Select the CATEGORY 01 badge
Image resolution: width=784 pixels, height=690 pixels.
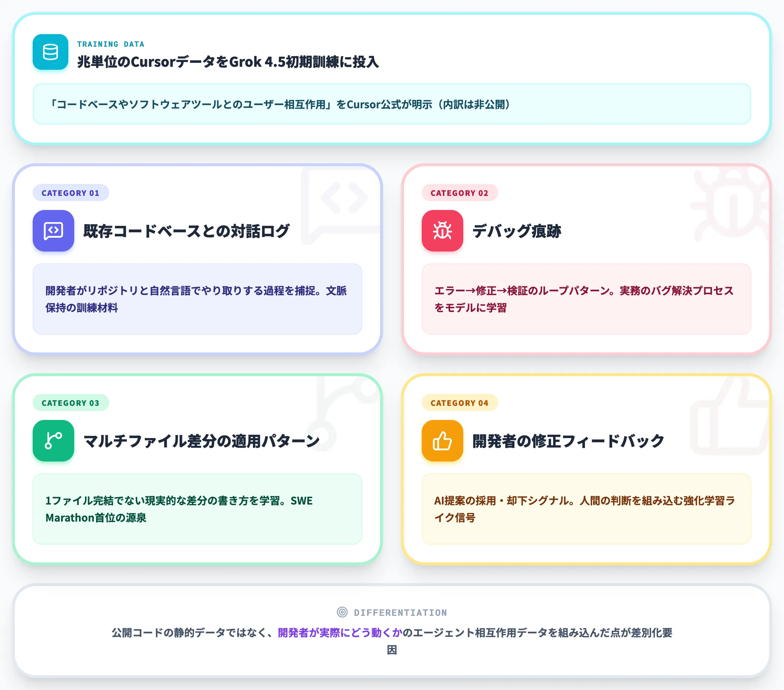[71, 193]
